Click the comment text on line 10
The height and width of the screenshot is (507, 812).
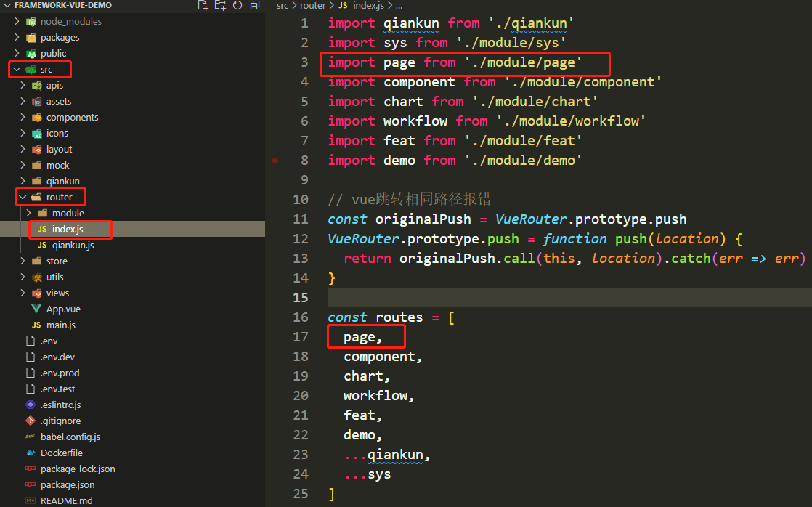pos(409,199)
